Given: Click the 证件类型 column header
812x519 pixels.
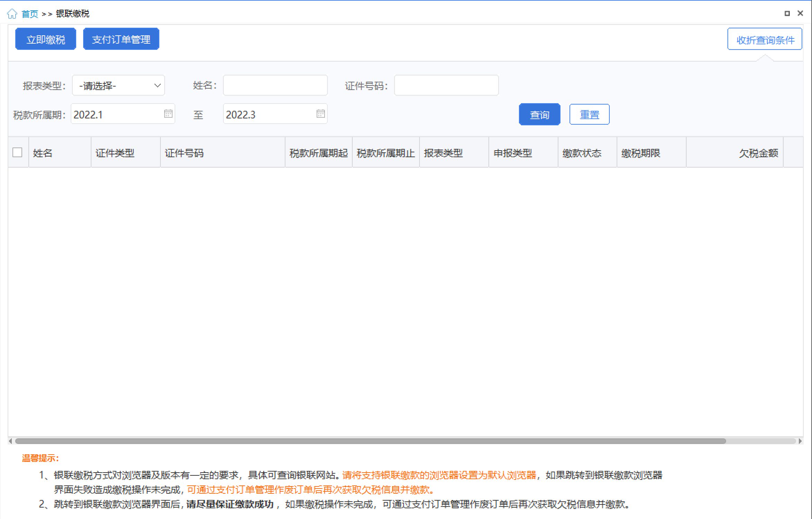Looking at the screenshot, I should [126, 153].
